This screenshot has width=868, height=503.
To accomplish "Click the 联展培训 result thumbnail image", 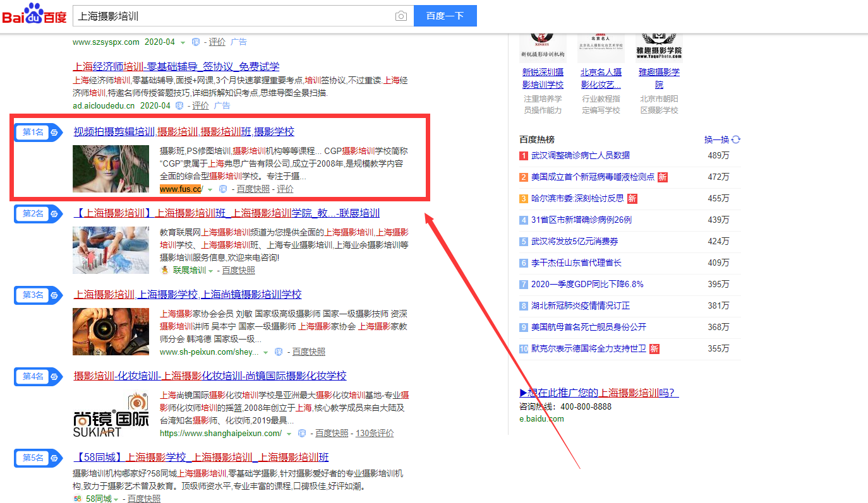I will [x=111, y=250].
